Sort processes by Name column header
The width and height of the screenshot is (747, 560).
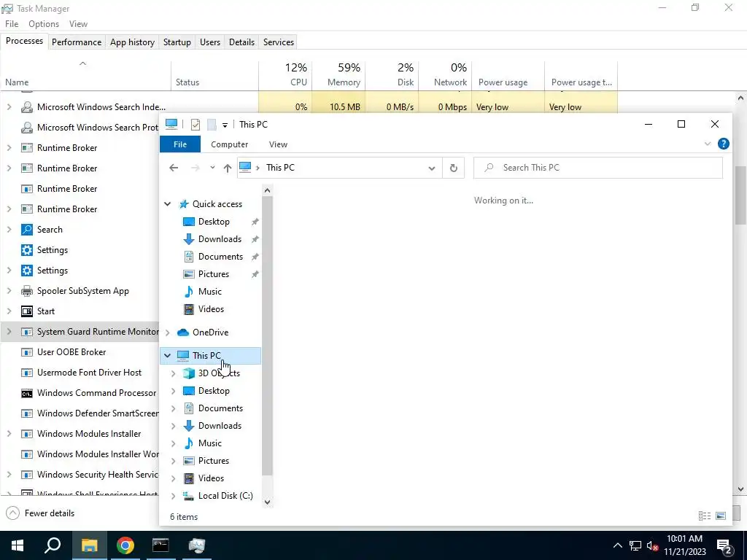click(86, 75)
